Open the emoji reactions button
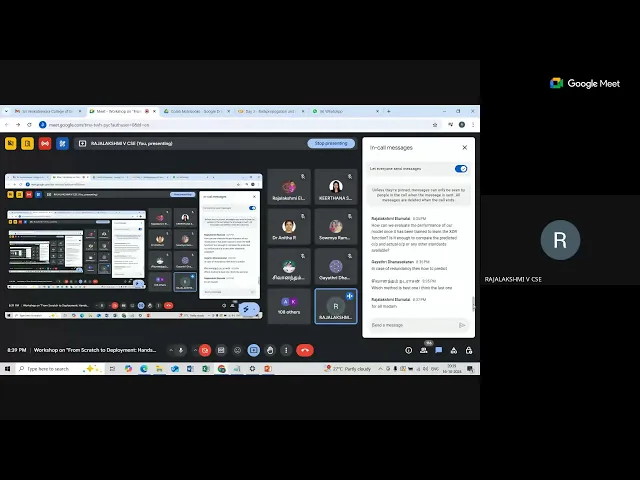Image resolution: width=640 pixels, height=480 pixels. click(x=237, y=350)
